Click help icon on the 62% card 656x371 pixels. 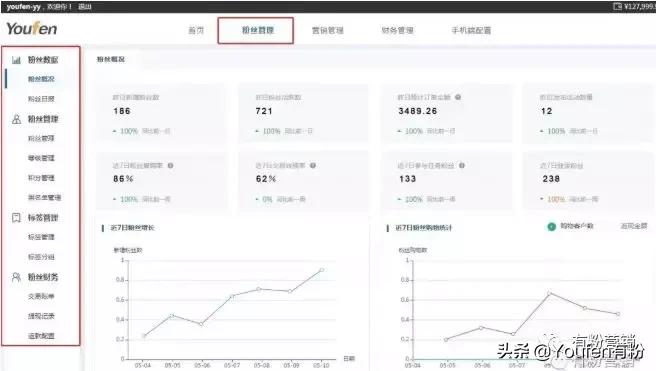(x=313, y=165)
